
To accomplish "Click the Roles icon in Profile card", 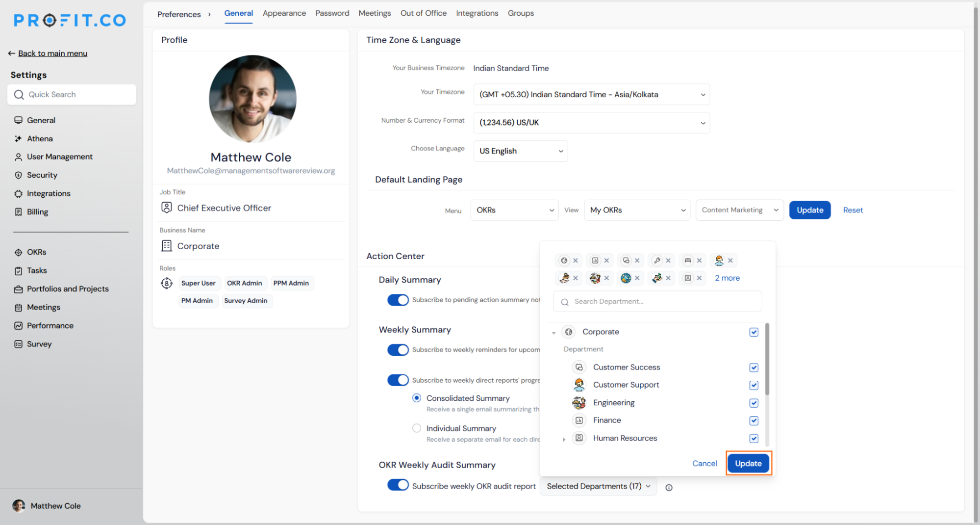I will click(167, 283).
